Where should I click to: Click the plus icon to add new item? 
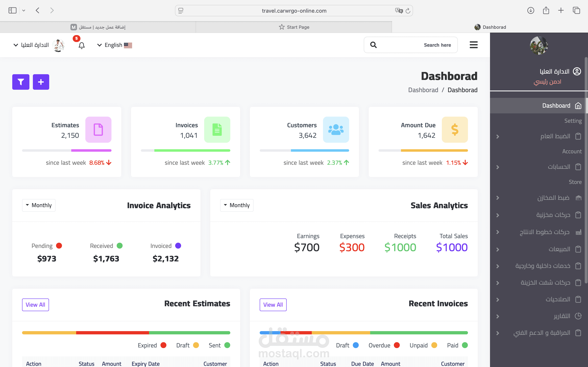(x=41, y=82)
